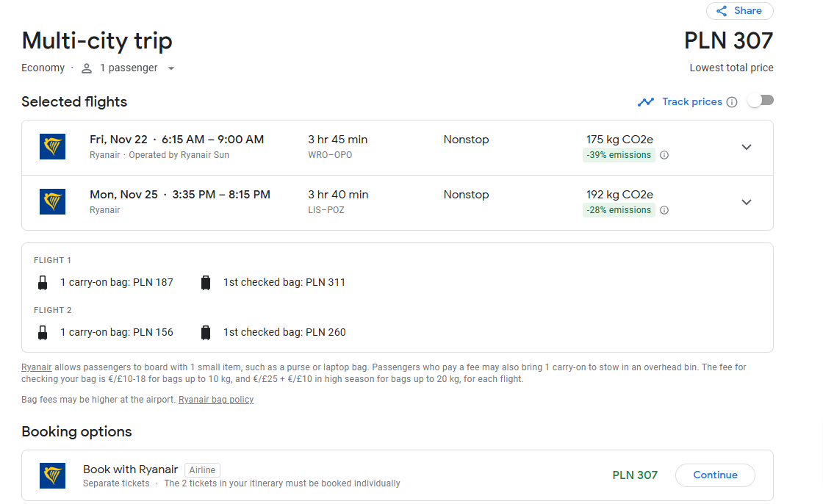The height and width of the screenshot is (504, 823).
Task: Click the '1st checked bag: PLN 260' text
Action: (x=284, y=332)
